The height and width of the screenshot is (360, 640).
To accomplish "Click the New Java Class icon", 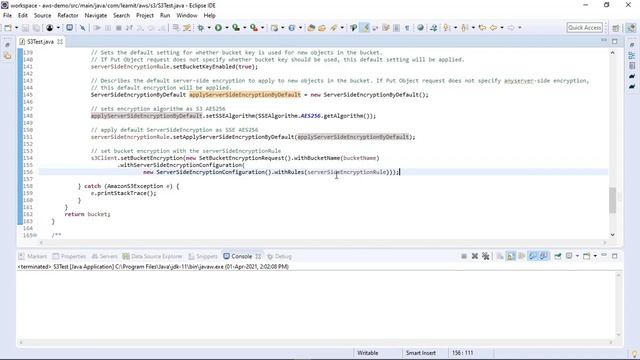I will (292, 28).
